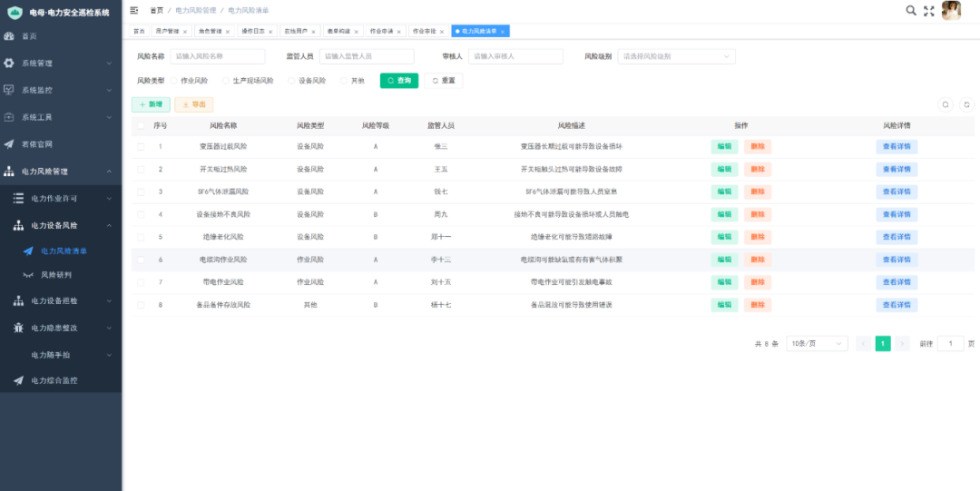Screen dimensions: 980x491
Task: Click the system logo in sidebar header
Action: tap(15, 12)
